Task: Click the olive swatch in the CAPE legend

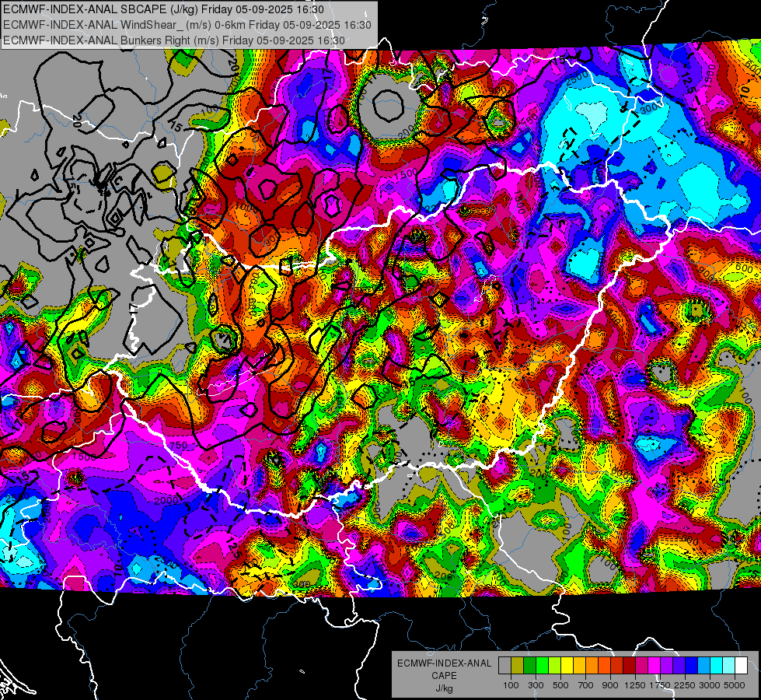Action: [518, 666]
